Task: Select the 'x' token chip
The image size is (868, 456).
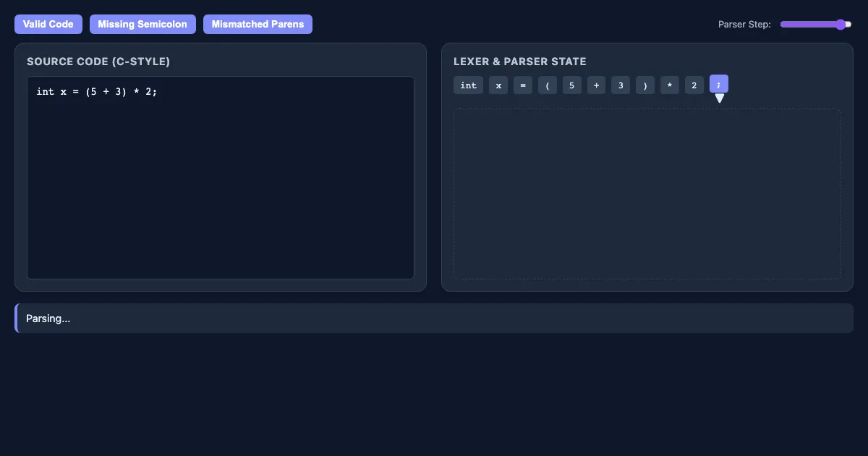Action: [498, 85]
